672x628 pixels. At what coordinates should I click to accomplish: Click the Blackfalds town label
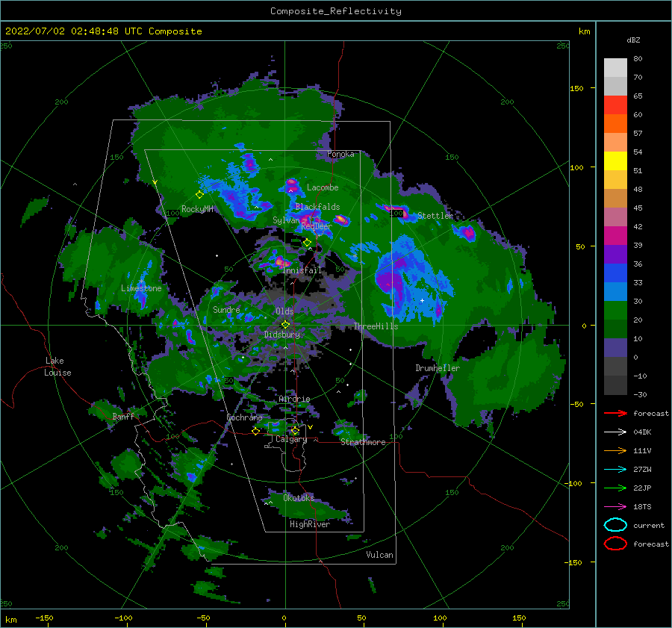tap(317, 207)
